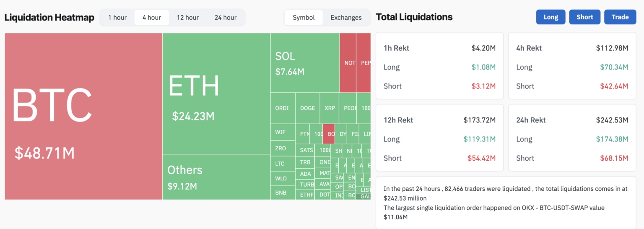Toggle heatmap view to Symbol
Screen dimensions: 644x229
coord(304,18)
